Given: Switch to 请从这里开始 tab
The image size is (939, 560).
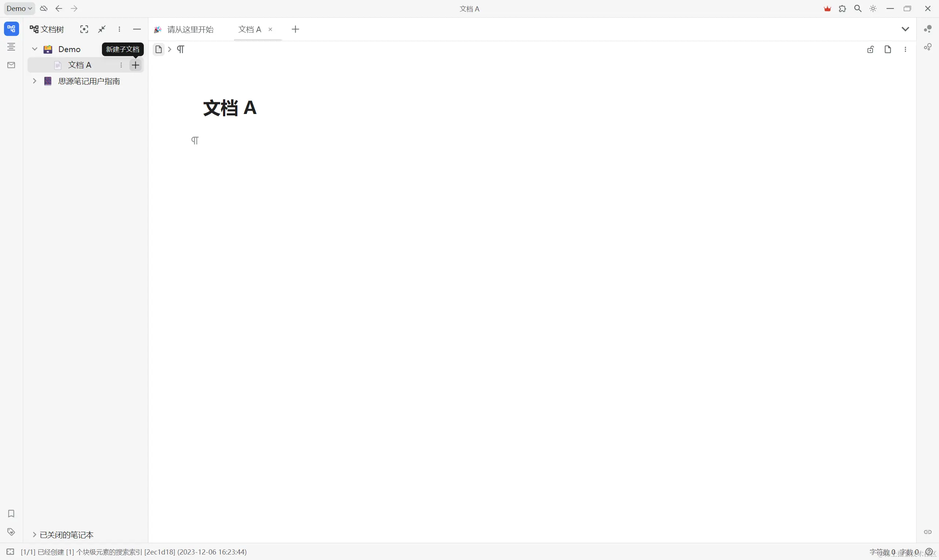Looking at the screenshot, I should point(190,29).
